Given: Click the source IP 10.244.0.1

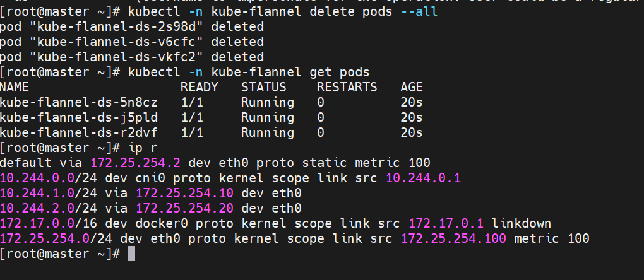Looking at the screenshot, I should [x=424, y=178].
